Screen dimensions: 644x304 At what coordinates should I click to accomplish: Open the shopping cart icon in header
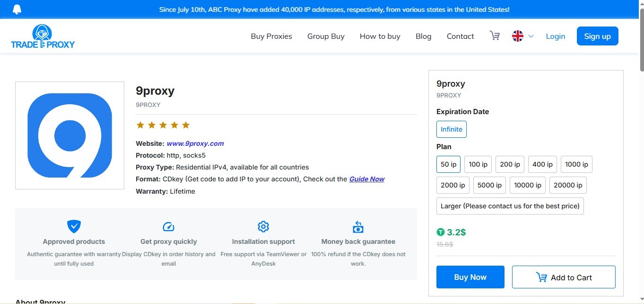(x=495, y=36)
